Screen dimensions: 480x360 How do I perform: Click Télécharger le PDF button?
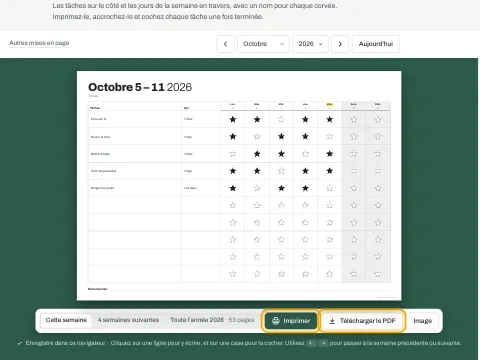(363, 321)
